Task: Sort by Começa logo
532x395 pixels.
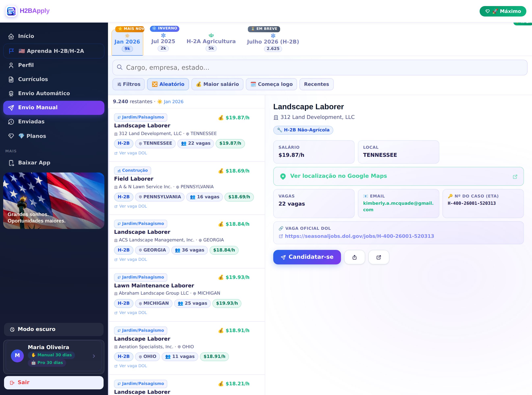Action: [x=271, y=84]
